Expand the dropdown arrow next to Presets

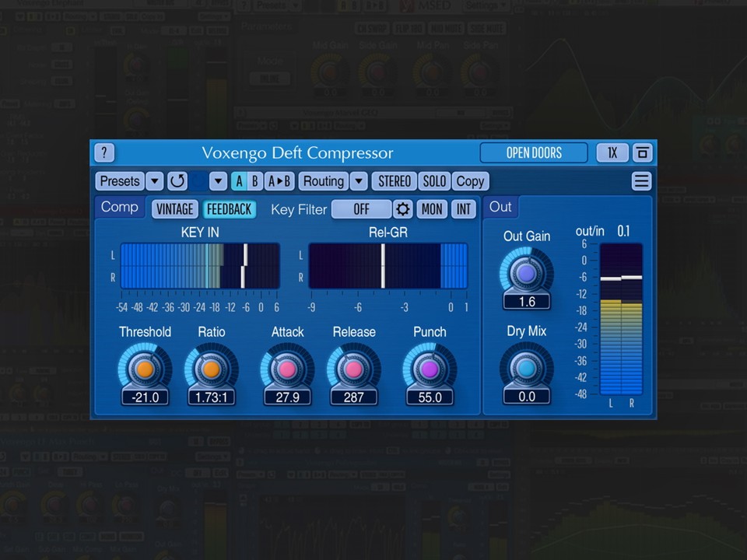(x=154, y=181)
